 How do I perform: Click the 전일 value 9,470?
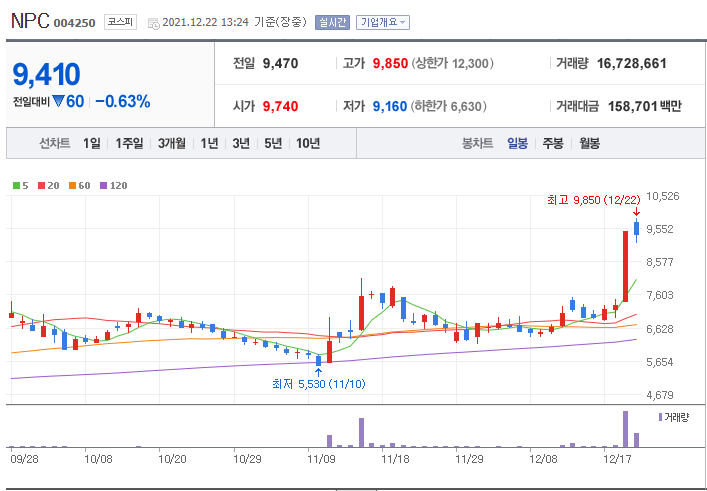coord(280,64)
